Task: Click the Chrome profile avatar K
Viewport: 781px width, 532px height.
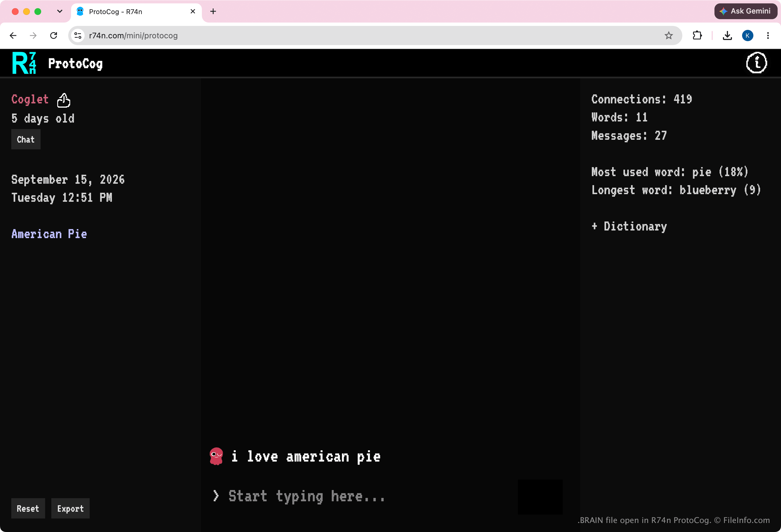Action: [x=747, y=36]
